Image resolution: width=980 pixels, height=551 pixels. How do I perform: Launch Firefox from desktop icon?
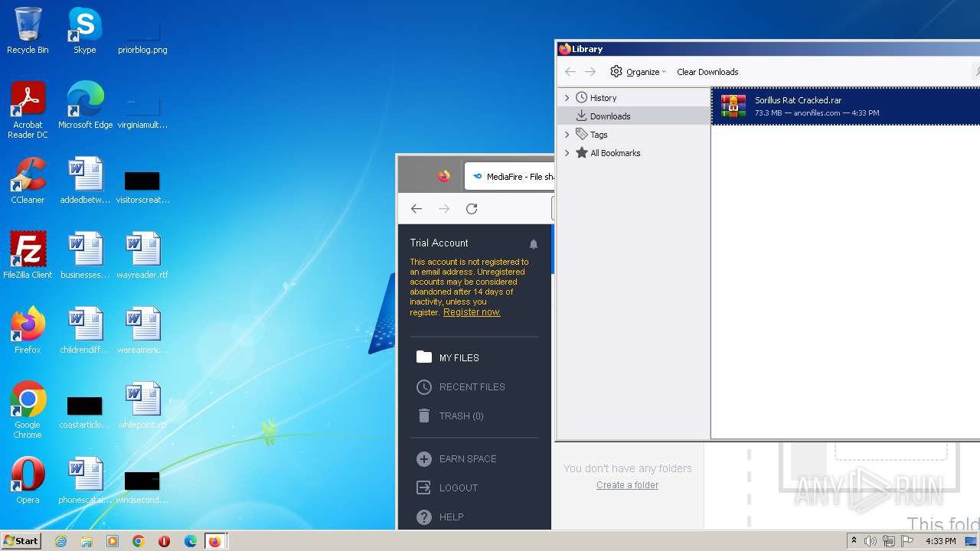28,331
